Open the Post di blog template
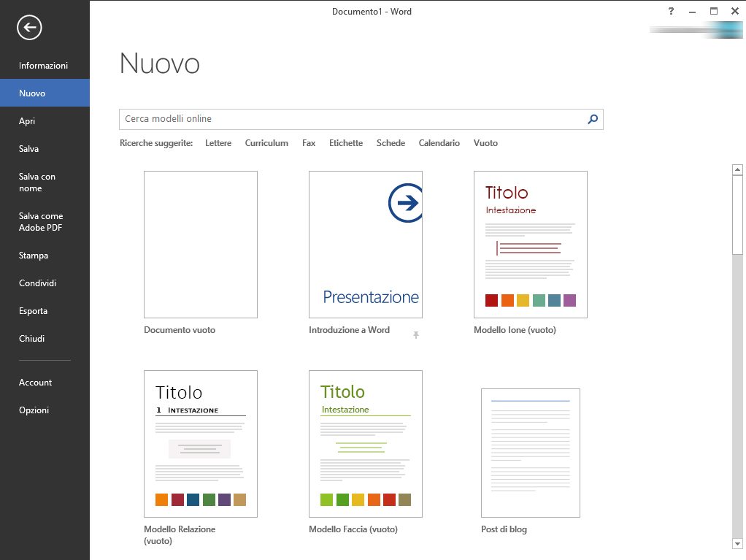The image size is (746, 560). pos(530,453)
